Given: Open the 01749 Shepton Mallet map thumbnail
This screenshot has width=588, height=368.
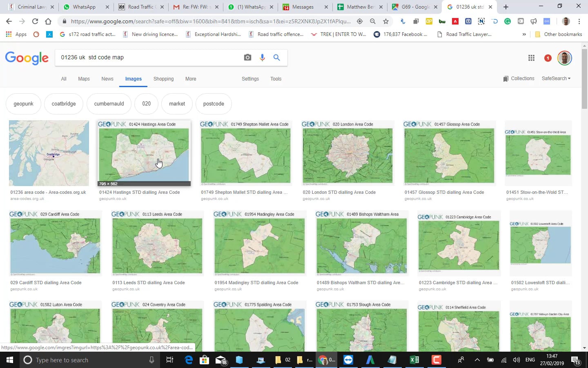Looking at the screenshot, I should (x=245, y=153).
